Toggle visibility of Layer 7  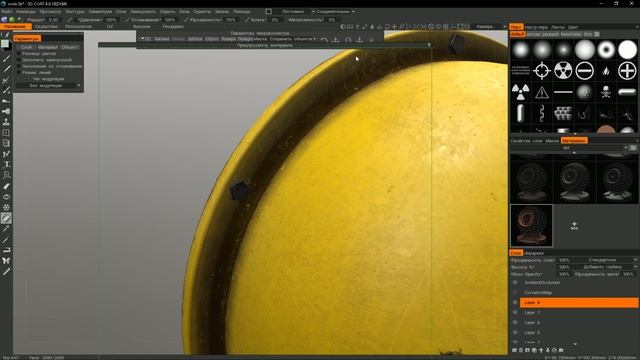coord(515,313)
